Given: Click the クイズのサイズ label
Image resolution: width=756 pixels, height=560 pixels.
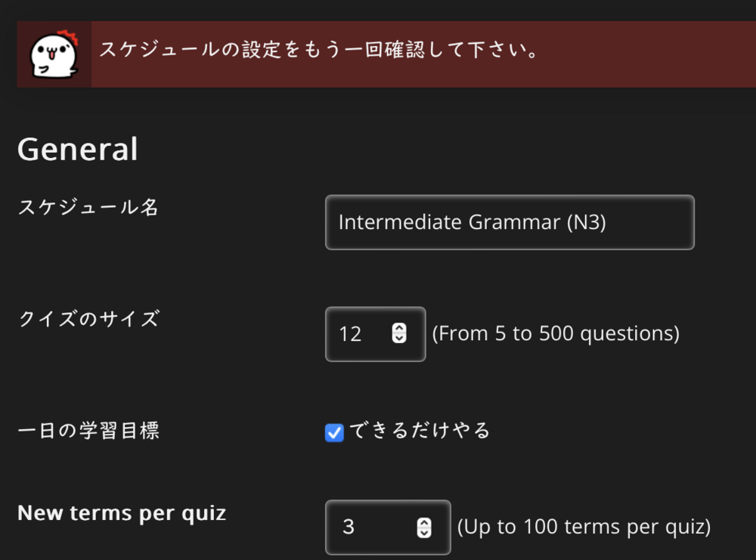Looking at the screenshot, I should point(88,319).
